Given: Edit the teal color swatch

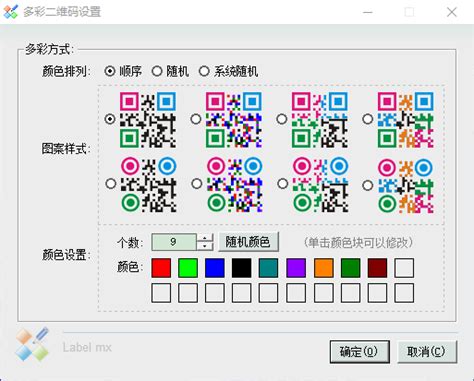Looking at the screenshot, I should (x=268, y=268).
